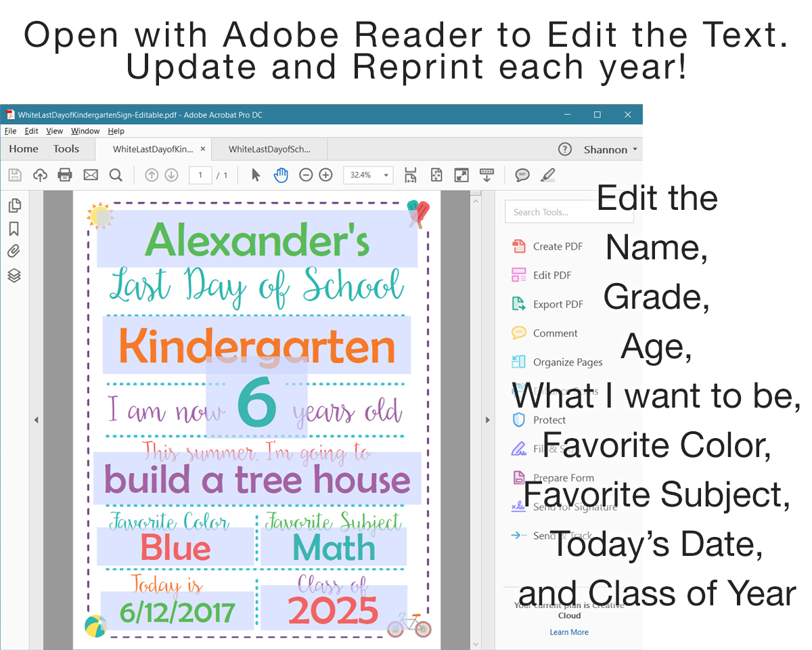Send file by email envelope icon

[x=91, y=175]
